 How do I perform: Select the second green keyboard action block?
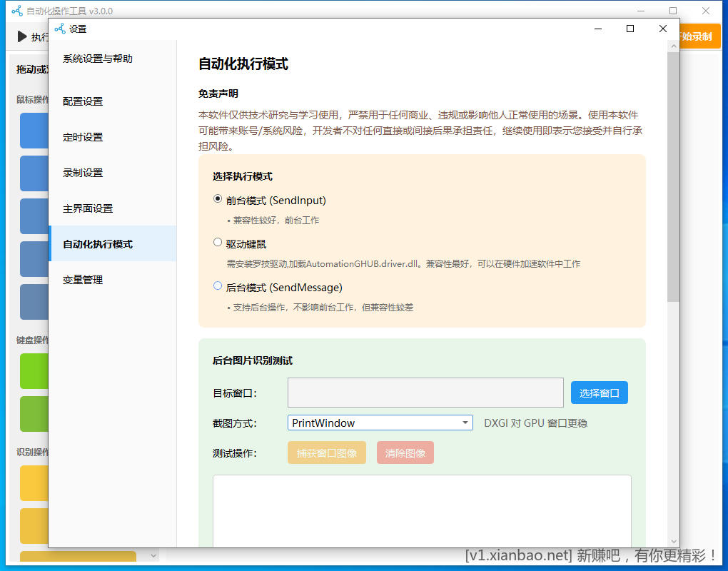pyautogui.click(x=34, y=414)
